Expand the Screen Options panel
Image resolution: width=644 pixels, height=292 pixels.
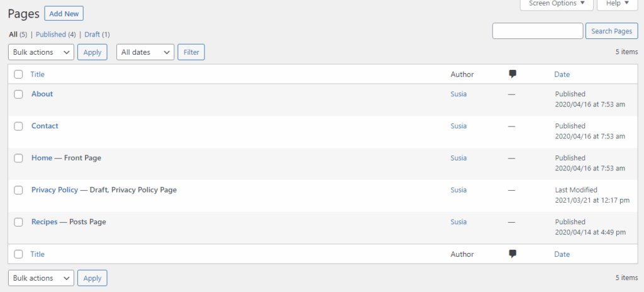pos(557,4)
